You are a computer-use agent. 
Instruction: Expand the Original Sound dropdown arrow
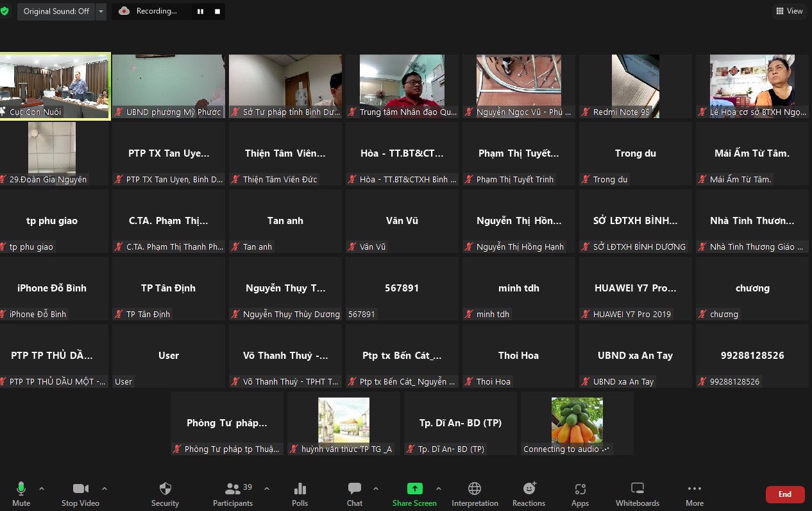(x=101, y=12)
